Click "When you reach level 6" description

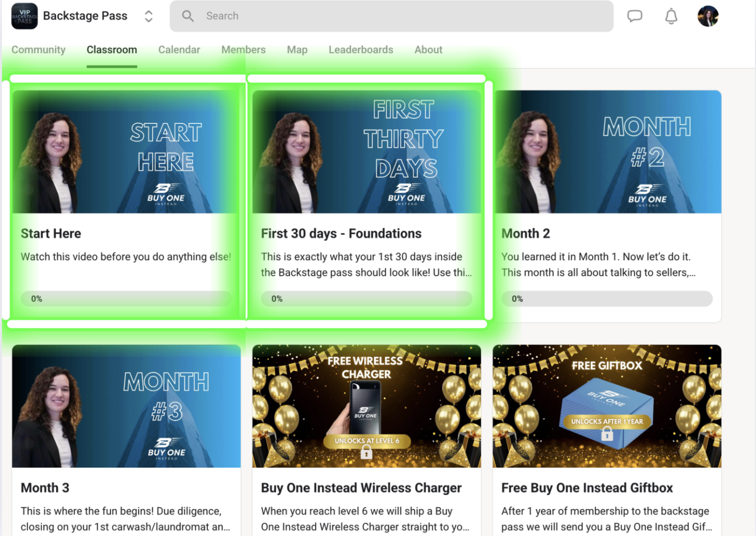click(x=365, y=519)
